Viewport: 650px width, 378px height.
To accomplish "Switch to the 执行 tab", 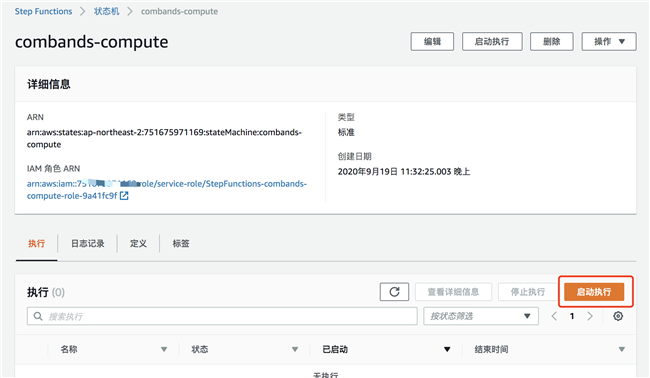I will 36,243.
